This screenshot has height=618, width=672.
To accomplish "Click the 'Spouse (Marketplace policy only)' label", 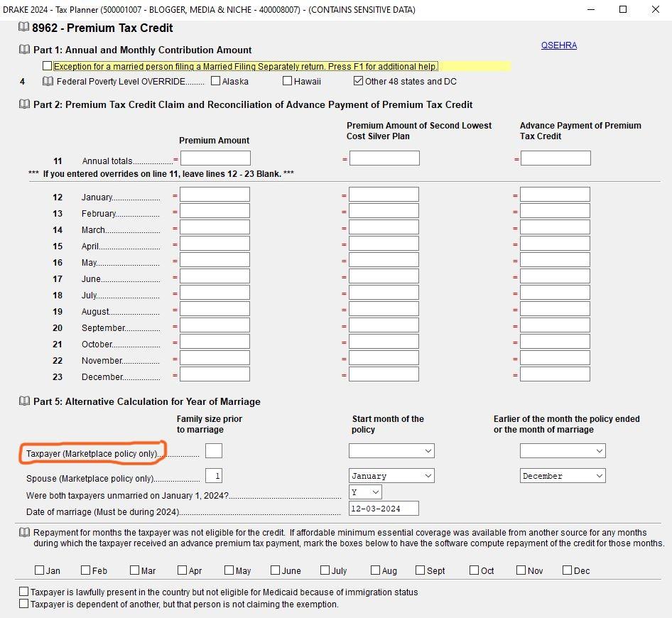I will tap(90, 478).
